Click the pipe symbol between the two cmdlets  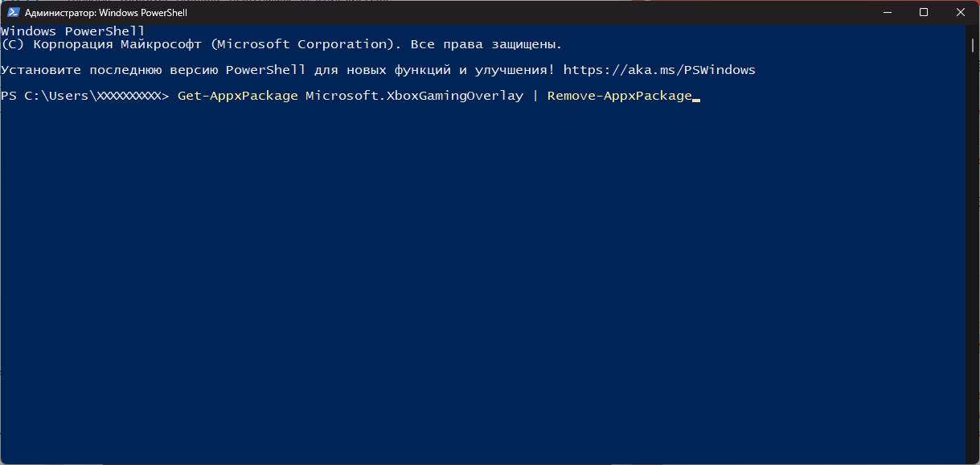click(x=535, y=96)
